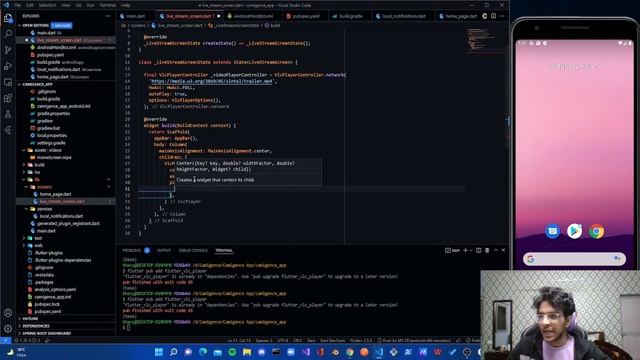This screenshot has width=640, height=360.
Task: Open editor more actions ellipsis
Action: (x=502, y=16)
